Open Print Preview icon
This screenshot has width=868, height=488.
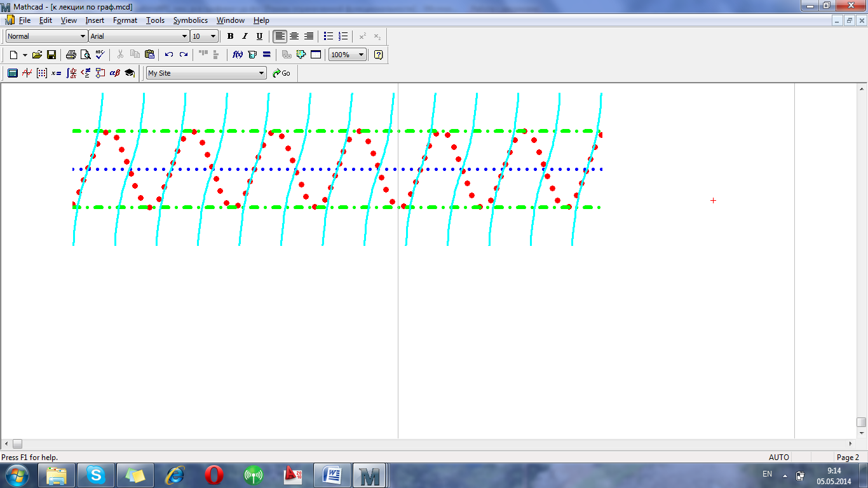[85, 55]
